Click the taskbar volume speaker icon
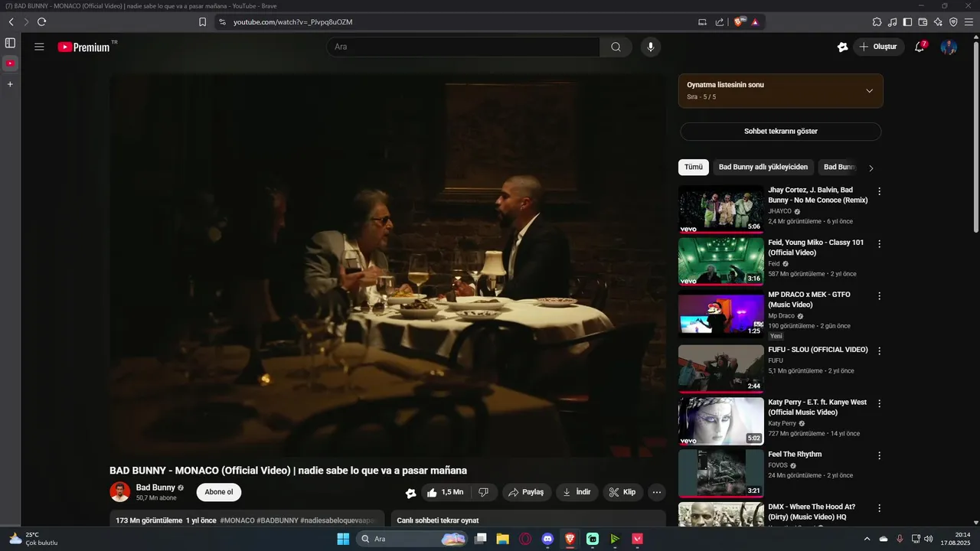 coord(929,539)
